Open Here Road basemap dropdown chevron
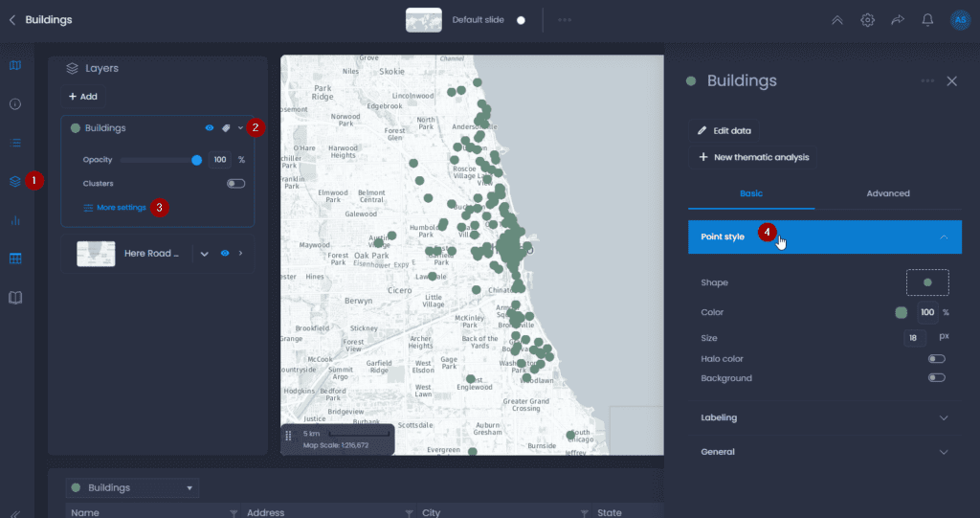 click(x=205, y=254)
